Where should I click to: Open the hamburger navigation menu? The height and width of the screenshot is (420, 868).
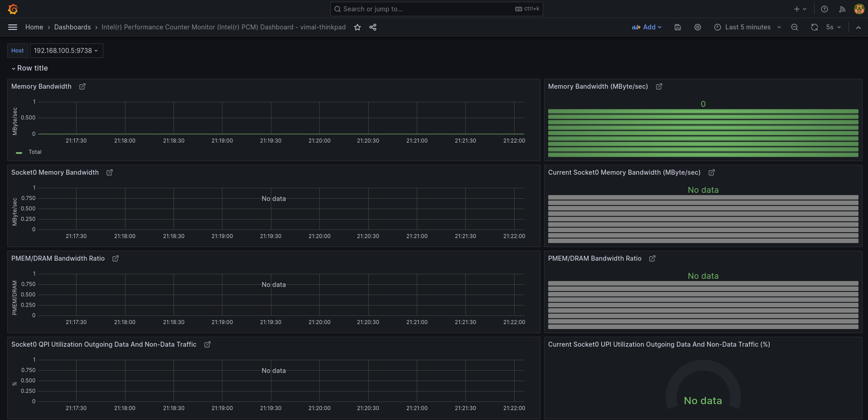point(12,27)
